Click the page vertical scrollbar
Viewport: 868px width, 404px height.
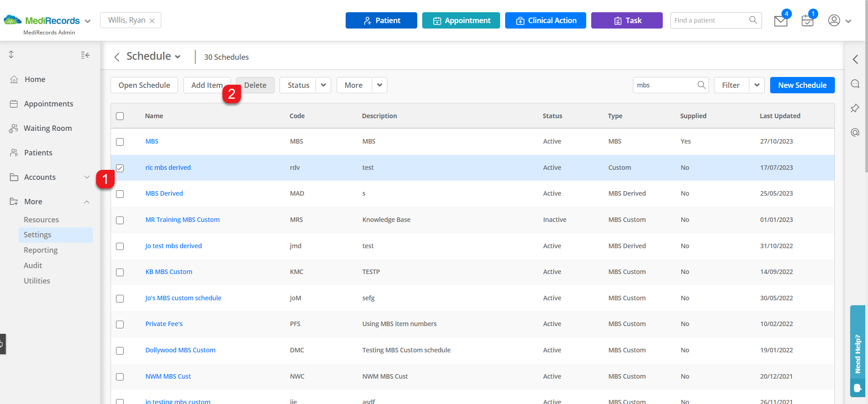866,86
